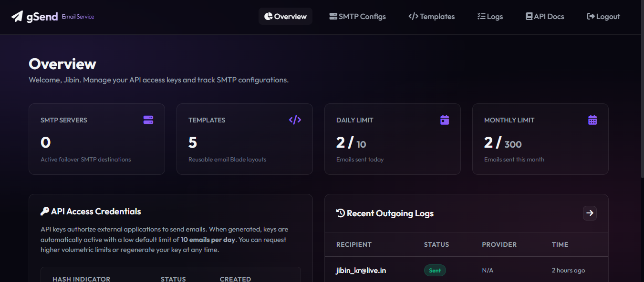
Task: Select the jibin_kr@live.in recipient row
Action: [467, 270]
